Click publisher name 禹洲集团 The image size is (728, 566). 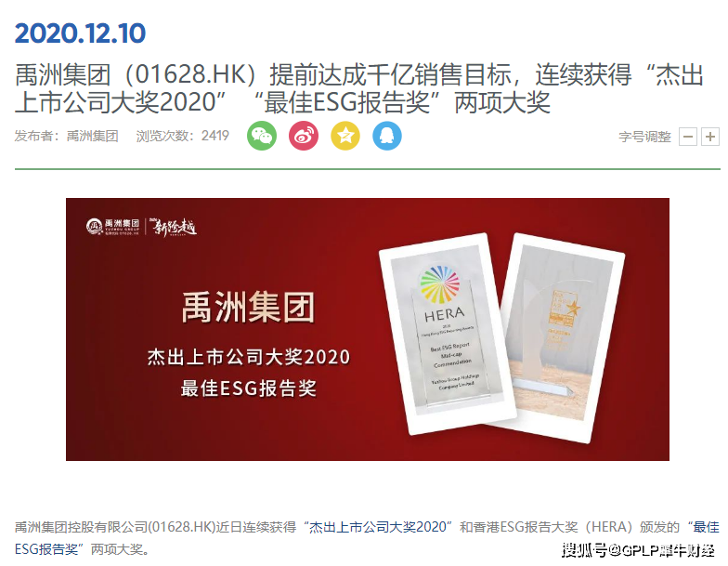click(x=93, y=136)
